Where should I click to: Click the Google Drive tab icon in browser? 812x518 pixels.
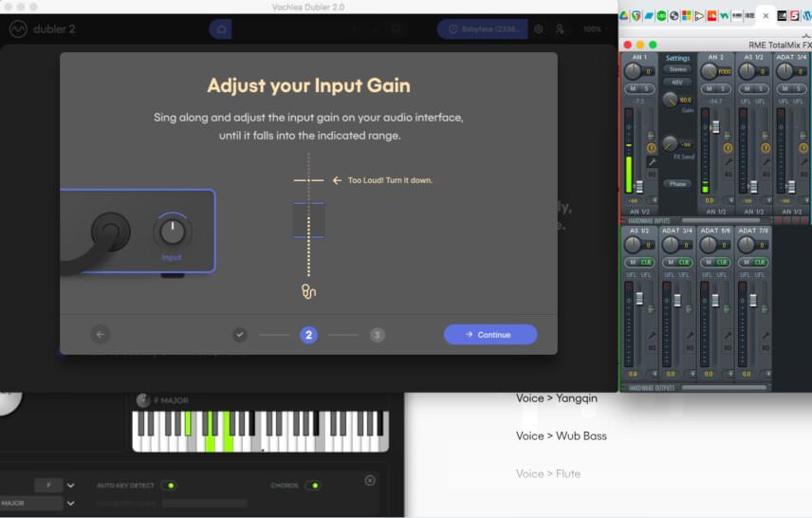624,16
